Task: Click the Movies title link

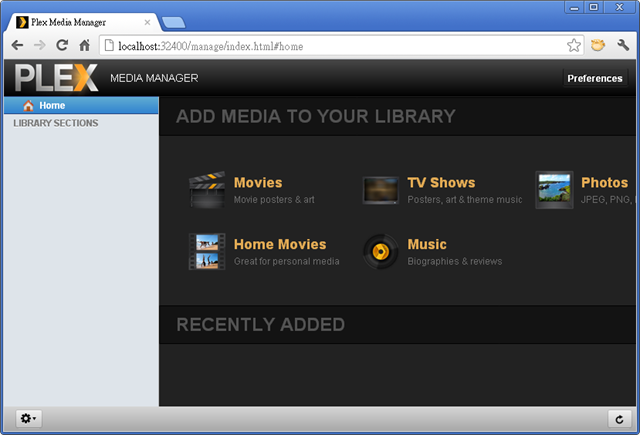Action: (x=258, y=182)
